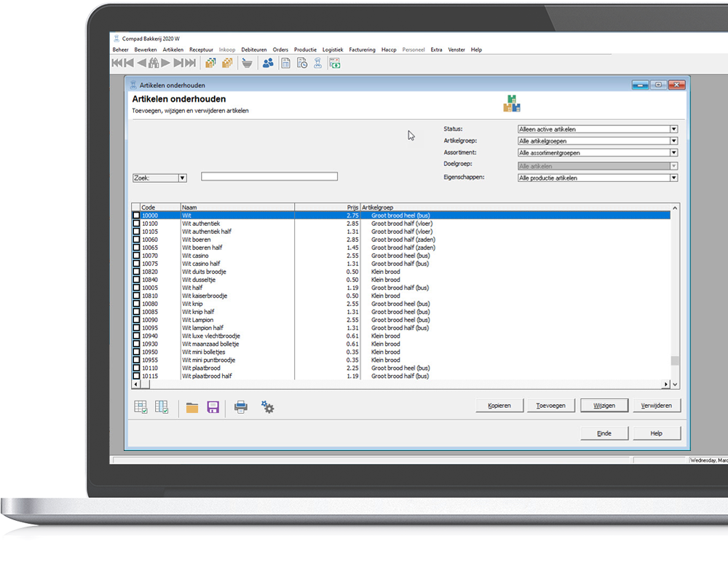728x563 pixels.
Task: Click the horizontal scrollbar right arrow
Action: tap(666, 384)
